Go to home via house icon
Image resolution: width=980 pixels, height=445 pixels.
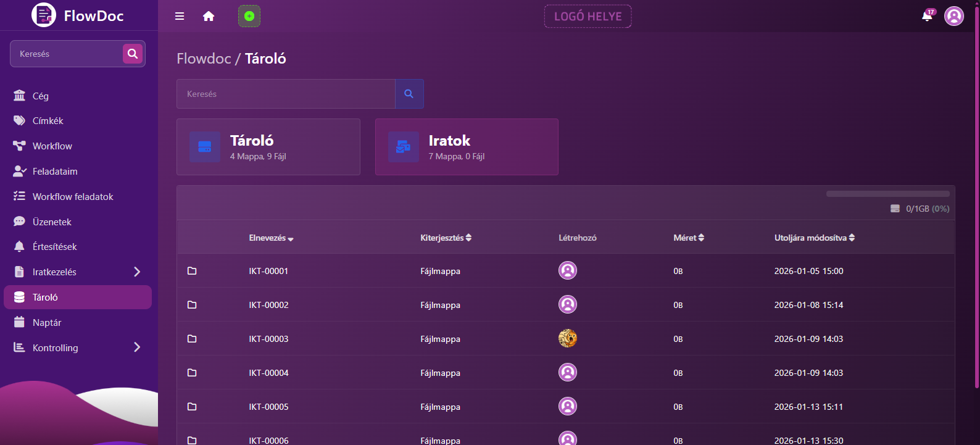tap(209, 16)
